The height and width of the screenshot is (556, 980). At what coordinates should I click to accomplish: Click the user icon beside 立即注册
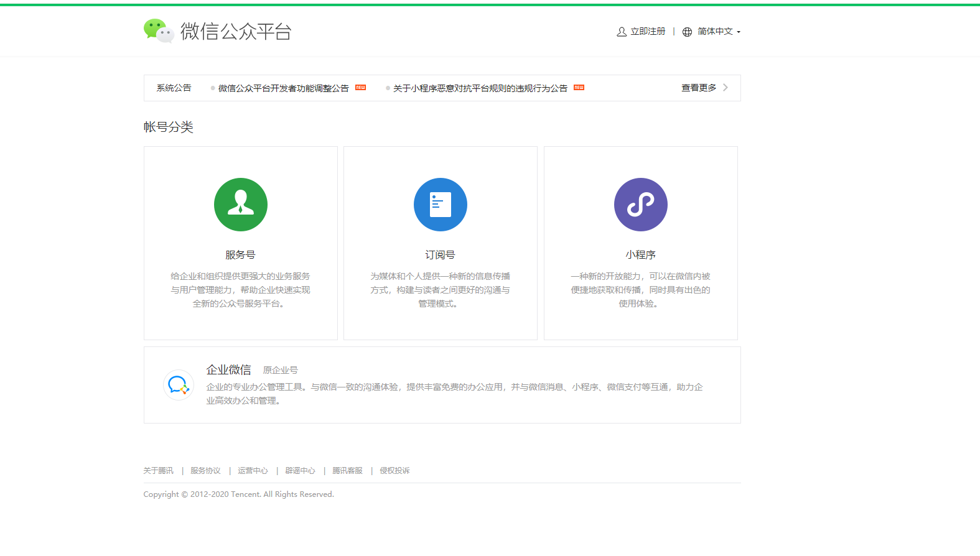(x=622, y=32)
